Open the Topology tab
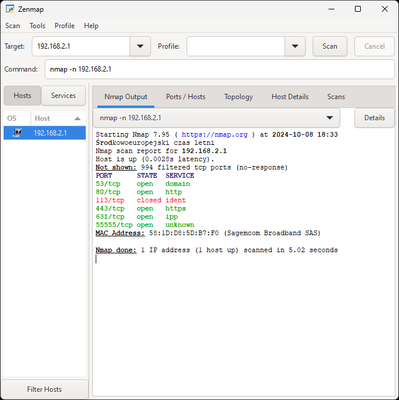This screenshot has width=399, height=400. pos(239,97)
